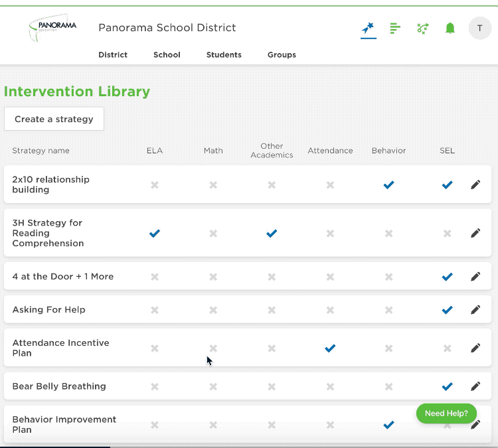Toggle Attendance checkmark for Attendance Incentive Plan
498x448 pixels.
pyautogui.click(x=330, y=348)
